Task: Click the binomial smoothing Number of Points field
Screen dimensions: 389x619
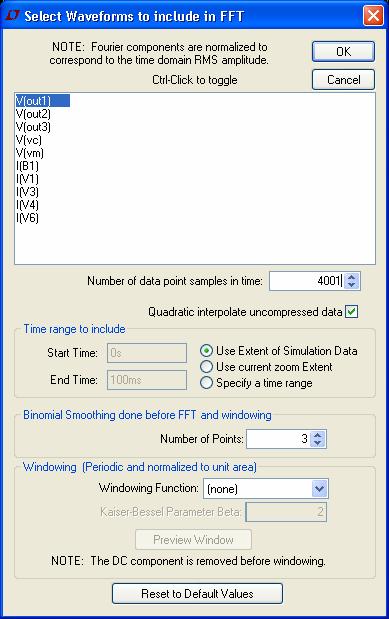Action: 278,439
